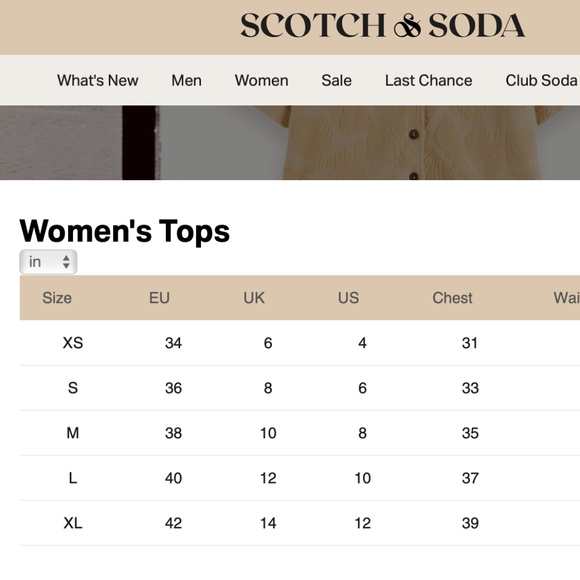Open the Last Chance menu
Image resolution: width=580 pixels, height=580 pixels.
(428, 80)
